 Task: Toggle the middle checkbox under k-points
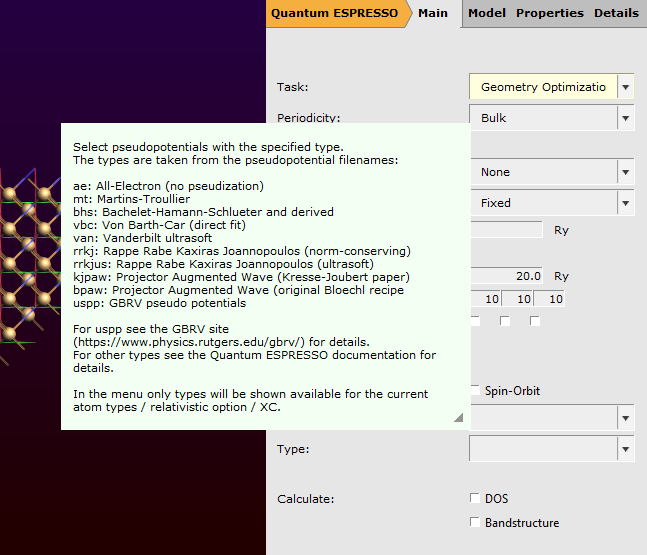point(505,321)
